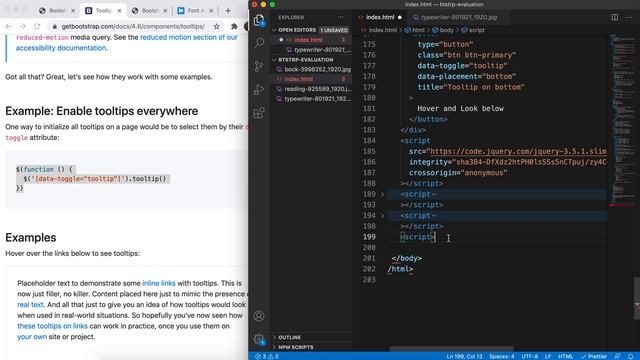Click the feedback icon in the status bar
Image resolution: width=640 pixels, height=360 pixels.
(618, 356)
